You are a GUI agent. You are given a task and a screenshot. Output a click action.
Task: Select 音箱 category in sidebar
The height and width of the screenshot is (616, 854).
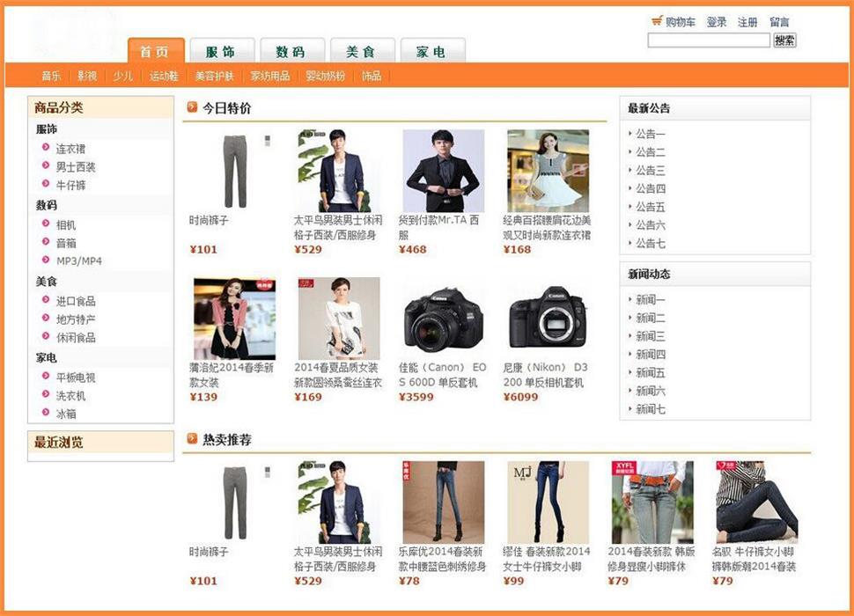pos(65,243)
